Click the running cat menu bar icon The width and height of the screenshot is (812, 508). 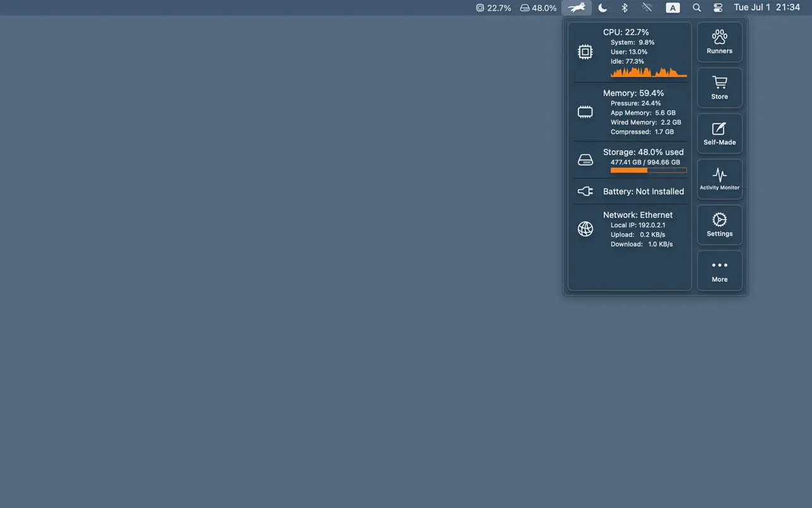576,8
